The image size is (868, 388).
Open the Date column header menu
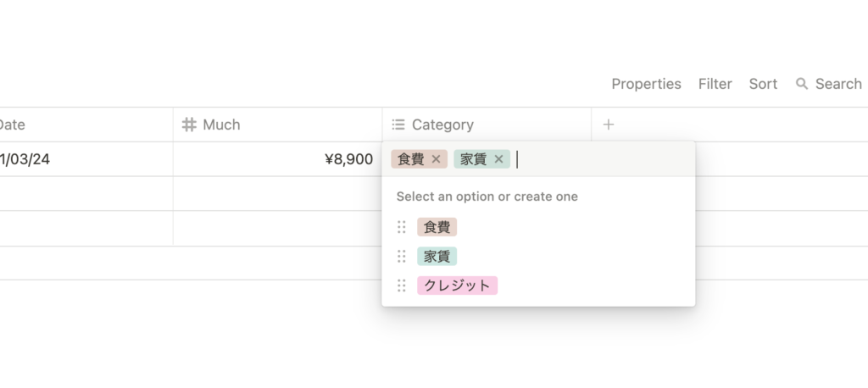pos(86,125)
